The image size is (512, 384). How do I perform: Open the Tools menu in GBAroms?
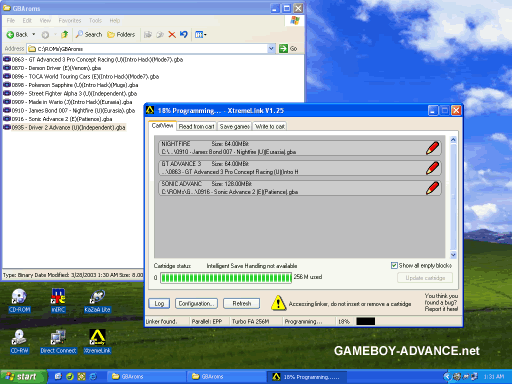[x=95, y=21]
